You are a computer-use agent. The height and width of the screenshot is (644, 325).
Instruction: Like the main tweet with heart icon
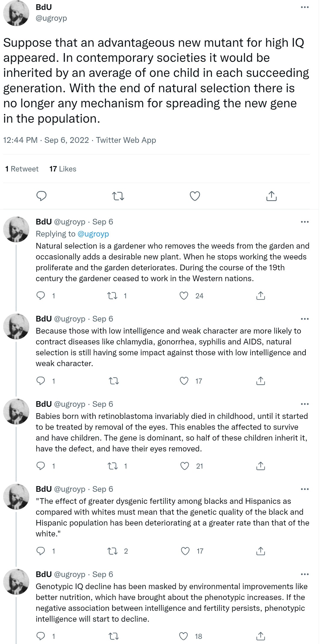[x=195, y=196]
